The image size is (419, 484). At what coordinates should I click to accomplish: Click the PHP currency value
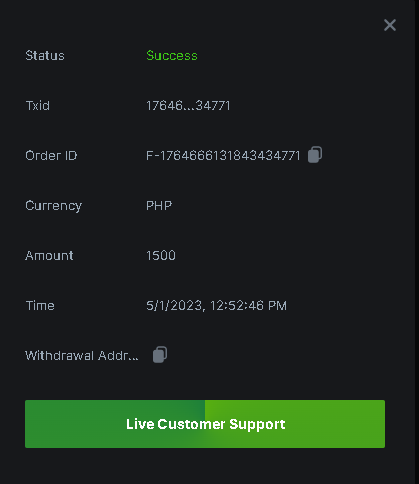pos(159,206)
